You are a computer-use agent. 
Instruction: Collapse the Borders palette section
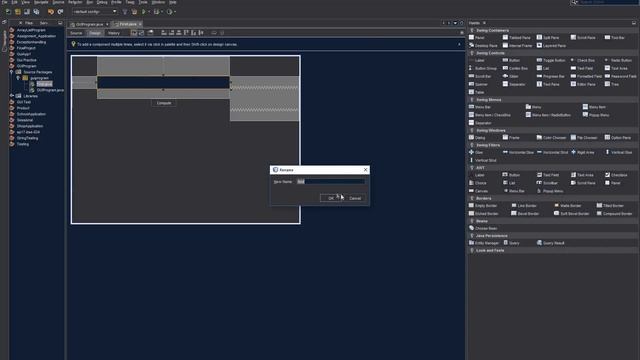click(x=472, y=198)
